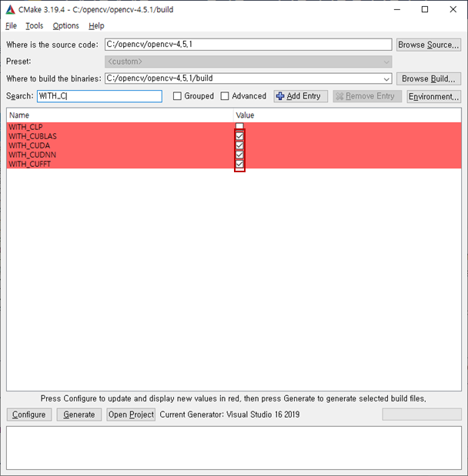Click the CMake logo icon in title bar
Image resolution: width=468 pixels, height=476 pixels.
(x=10, y=10)
